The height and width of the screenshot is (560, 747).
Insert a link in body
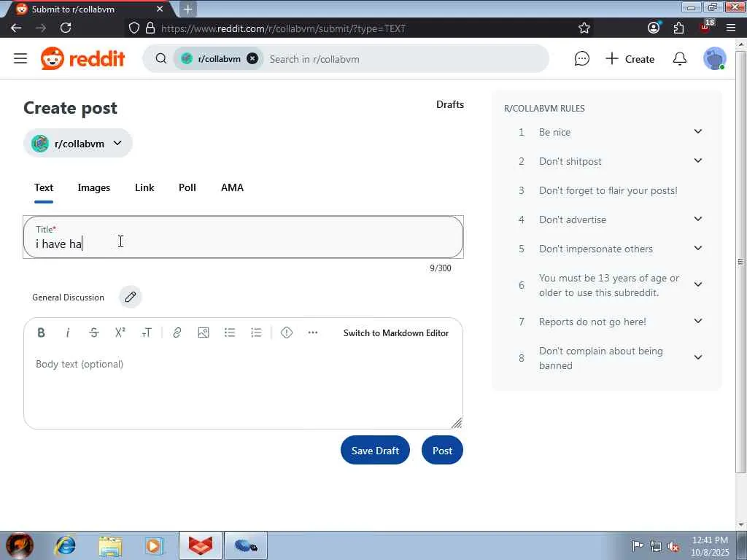coord(177,332)
